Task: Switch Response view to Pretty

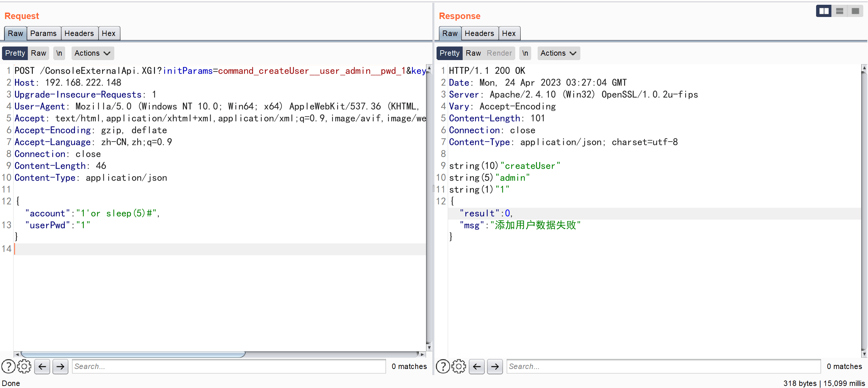Action: pos(449,53)
